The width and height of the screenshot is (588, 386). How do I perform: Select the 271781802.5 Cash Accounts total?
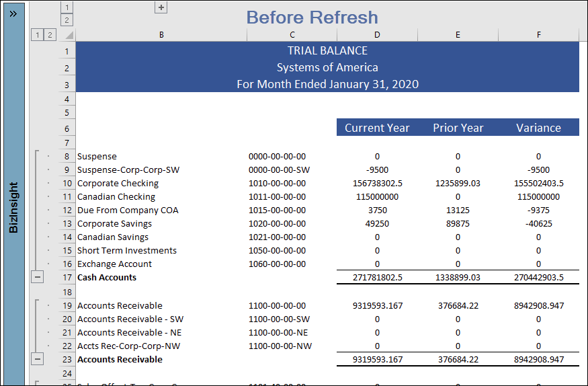(377, 277)
